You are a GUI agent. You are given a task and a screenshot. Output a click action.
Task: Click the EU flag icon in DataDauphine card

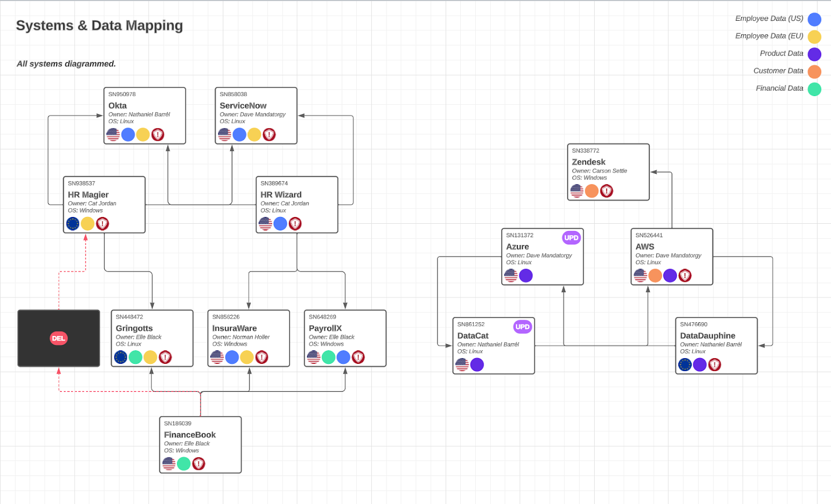pos(685,365)
